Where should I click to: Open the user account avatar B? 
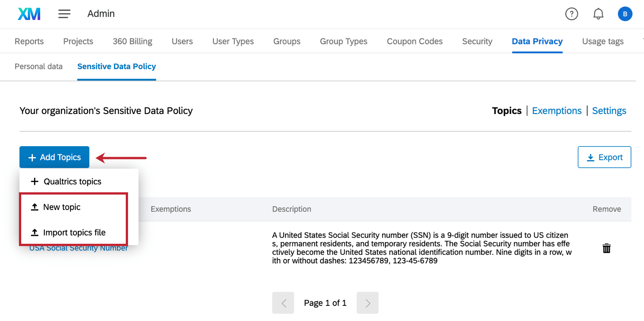pos(625,14)
